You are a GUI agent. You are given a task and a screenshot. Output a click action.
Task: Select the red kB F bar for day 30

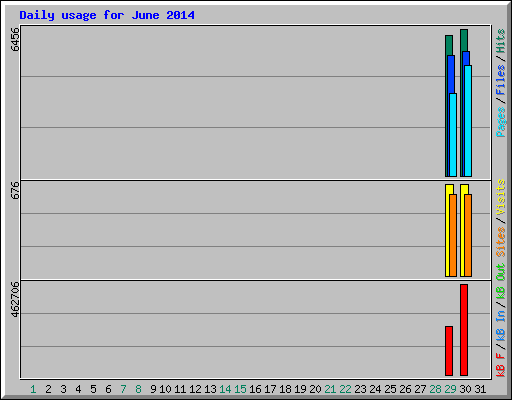pyautogui.click(x=464, y=330)
